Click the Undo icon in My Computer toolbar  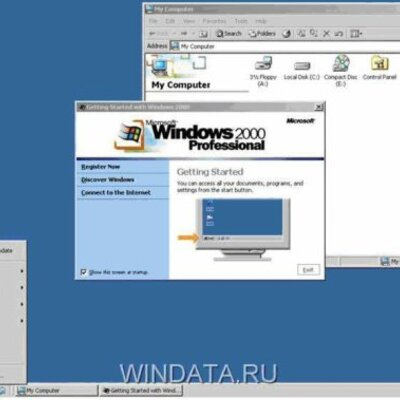point(339,34)
